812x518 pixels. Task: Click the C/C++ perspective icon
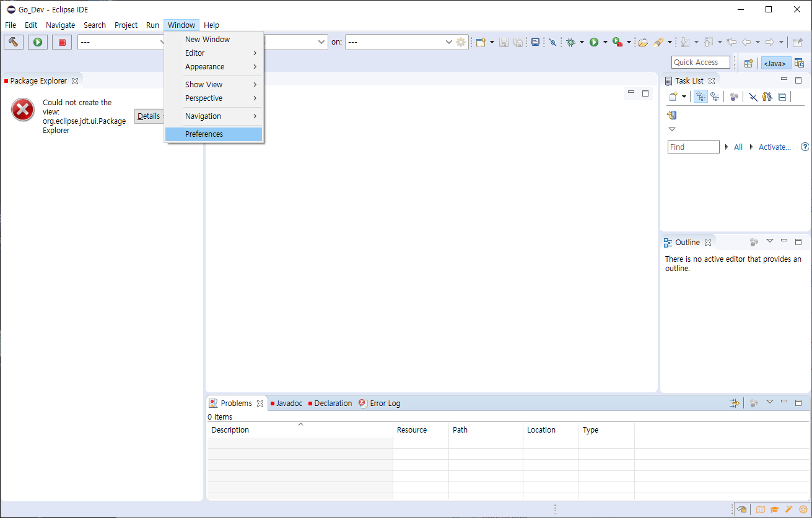coord(800,63)
